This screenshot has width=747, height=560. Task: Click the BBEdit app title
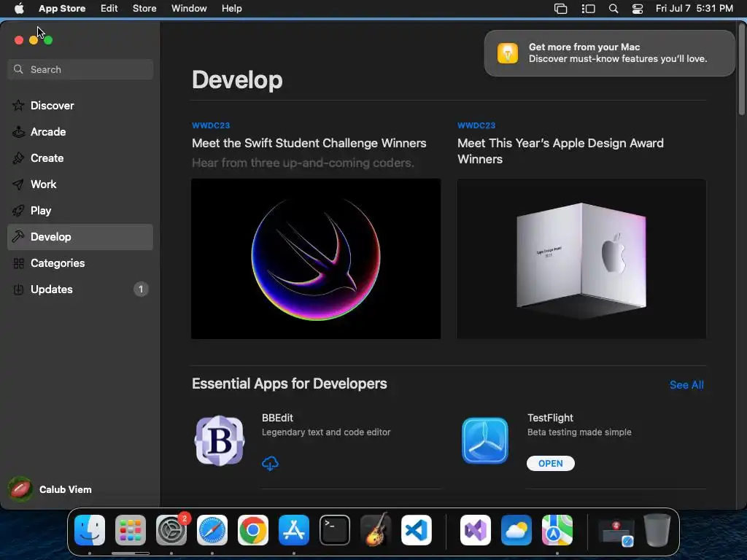277,418
